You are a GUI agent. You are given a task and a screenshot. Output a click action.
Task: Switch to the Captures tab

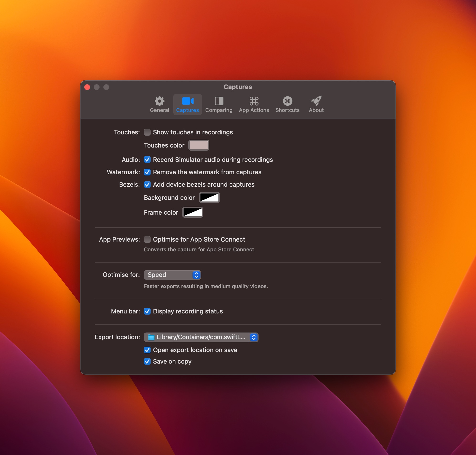point(187,104)
